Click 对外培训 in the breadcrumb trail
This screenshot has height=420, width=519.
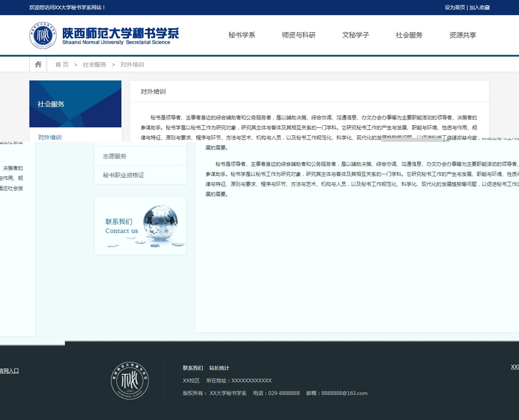click(132, 65)
